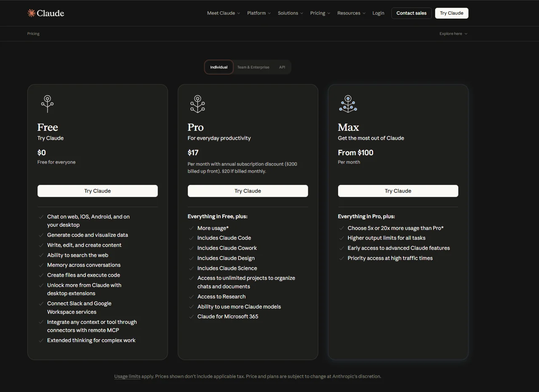
Task: Click "Priority access at high traffic times"
Action: point(390,258)
